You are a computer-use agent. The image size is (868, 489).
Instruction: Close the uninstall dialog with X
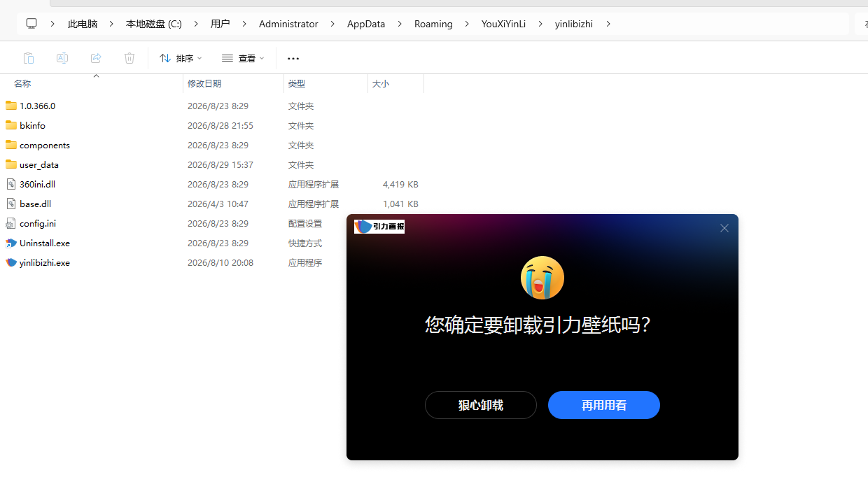(x=724, y=228)
